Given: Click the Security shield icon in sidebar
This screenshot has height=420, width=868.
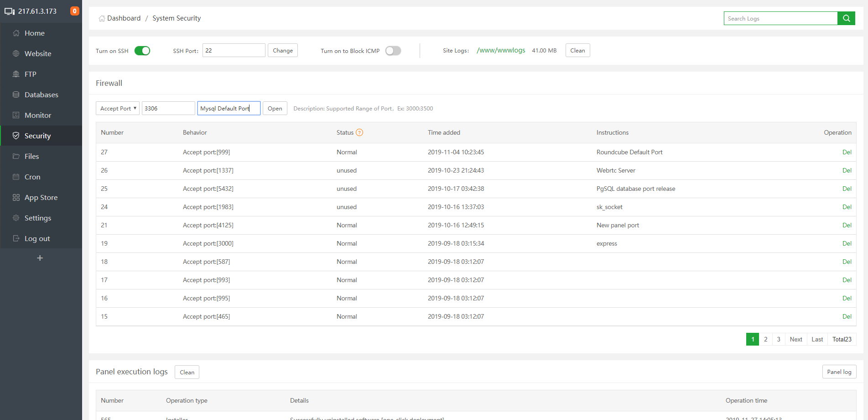Looking at the screenshot, I should (16, 136).
